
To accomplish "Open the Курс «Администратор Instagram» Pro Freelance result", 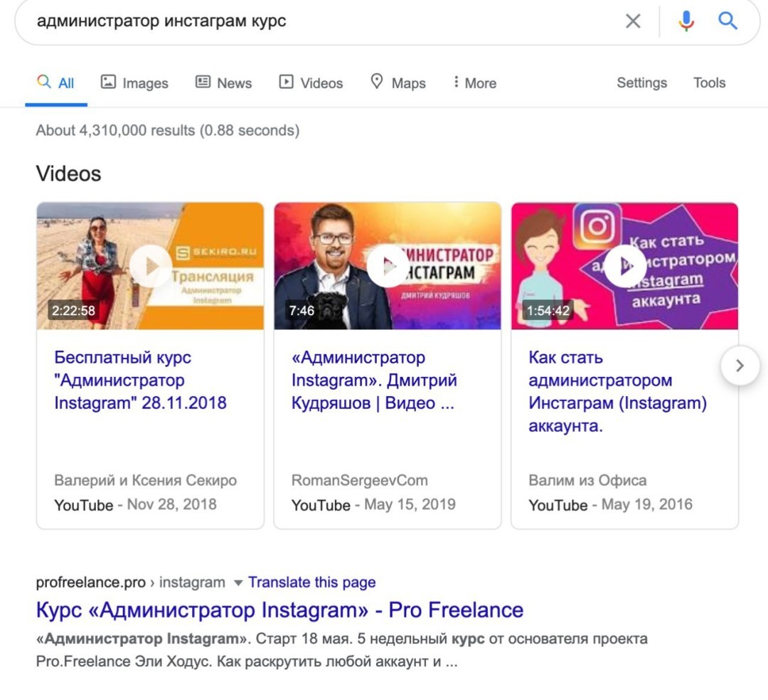I will coord(279,610).
